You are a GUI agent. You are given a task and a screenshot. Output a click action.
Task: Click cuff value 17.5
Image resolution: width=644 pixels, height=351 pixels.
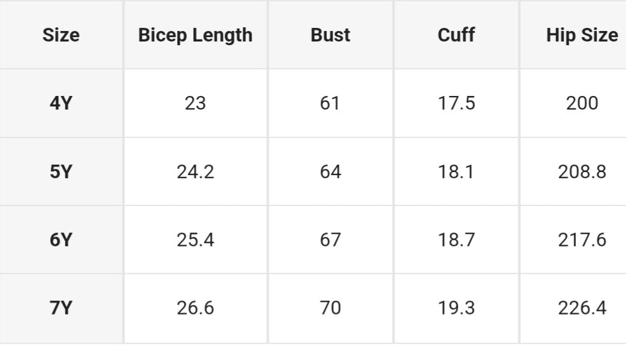click(456, 103)
